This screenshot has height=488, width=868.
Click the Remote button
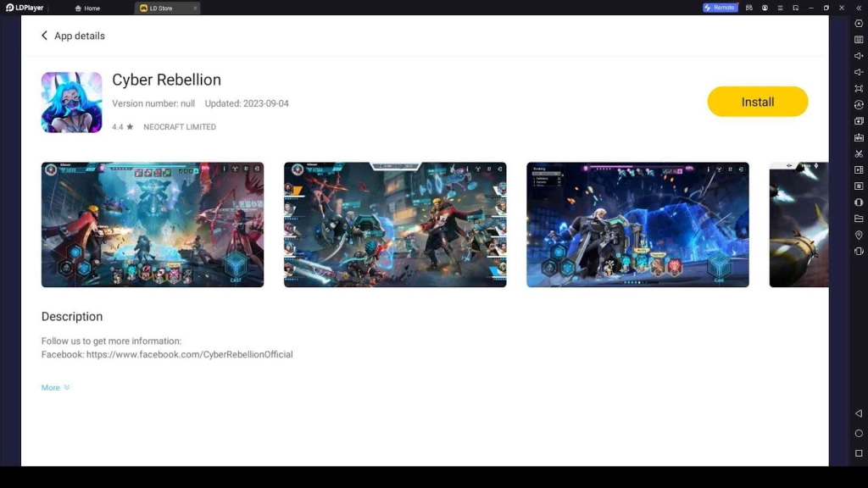[x=720, y=8]
